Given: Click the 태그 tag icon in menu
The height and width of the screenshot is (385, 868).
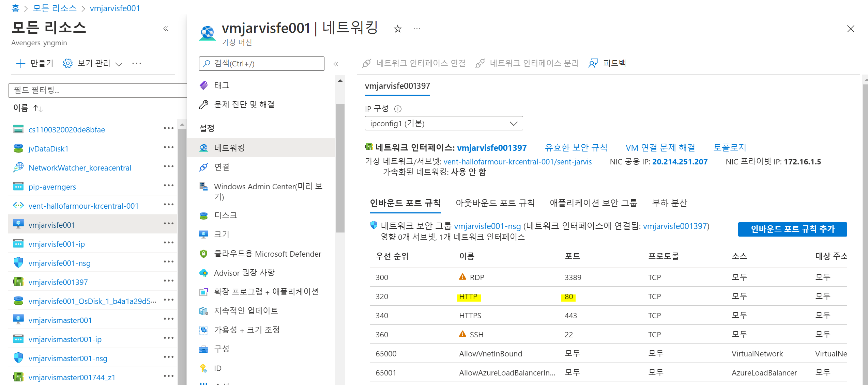Looking at the screenshot, I should (204, 85).
